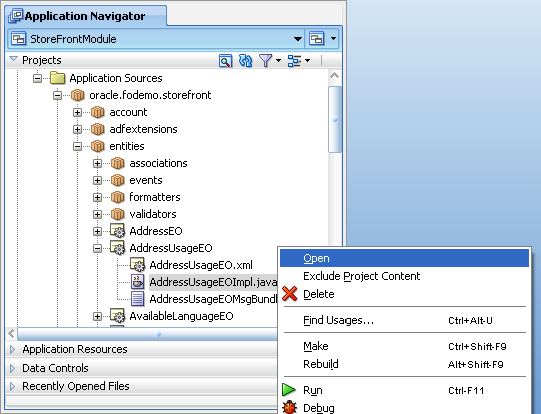Choose Find Usages from context menu

(404, 320)
